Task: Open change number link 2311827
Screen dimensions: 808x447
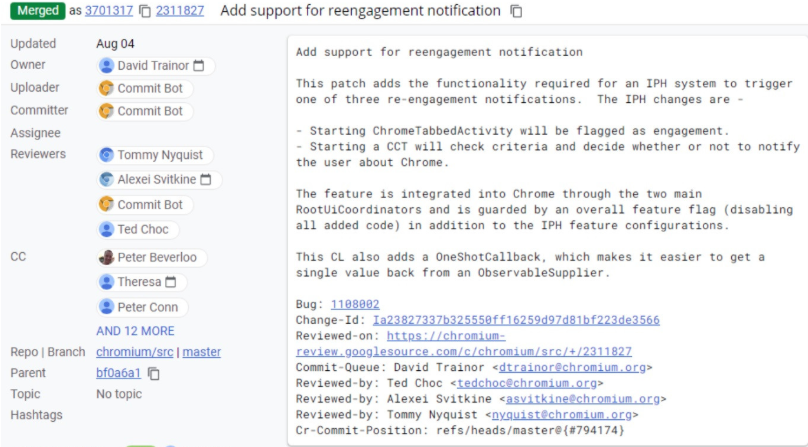Action: tap(180, 11)
